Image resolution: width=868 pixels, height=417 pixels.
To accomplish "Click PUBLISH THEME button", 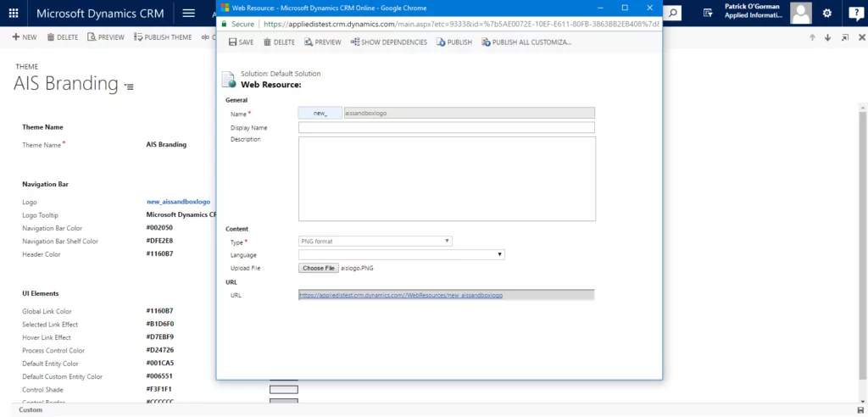I will (163, 37).
